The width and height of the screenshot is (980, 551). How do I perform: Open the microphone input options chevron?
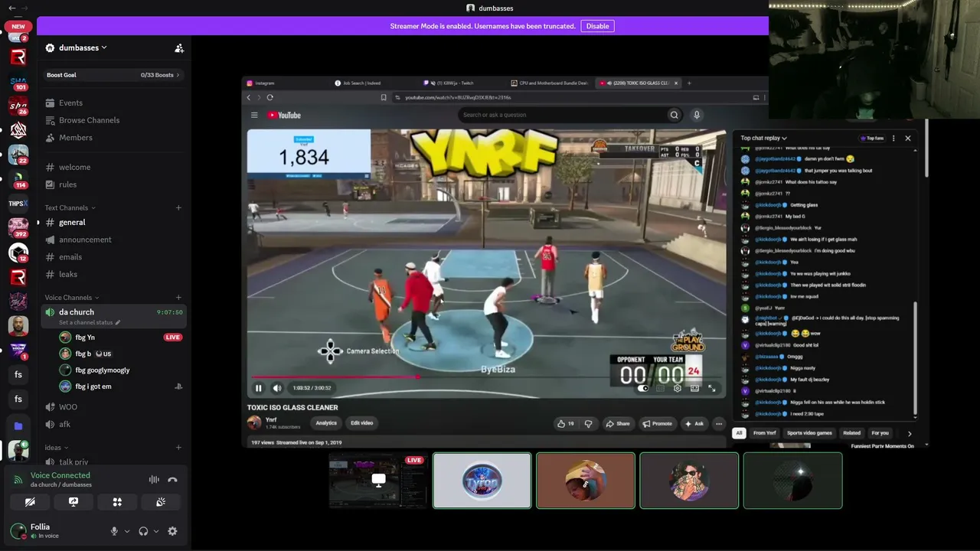[x=127, y=531]
